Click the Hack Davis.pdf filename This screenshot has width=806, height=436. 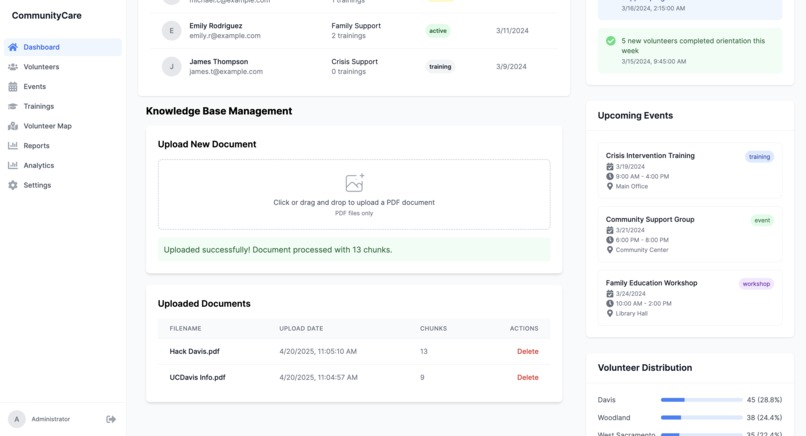(194, 352)
